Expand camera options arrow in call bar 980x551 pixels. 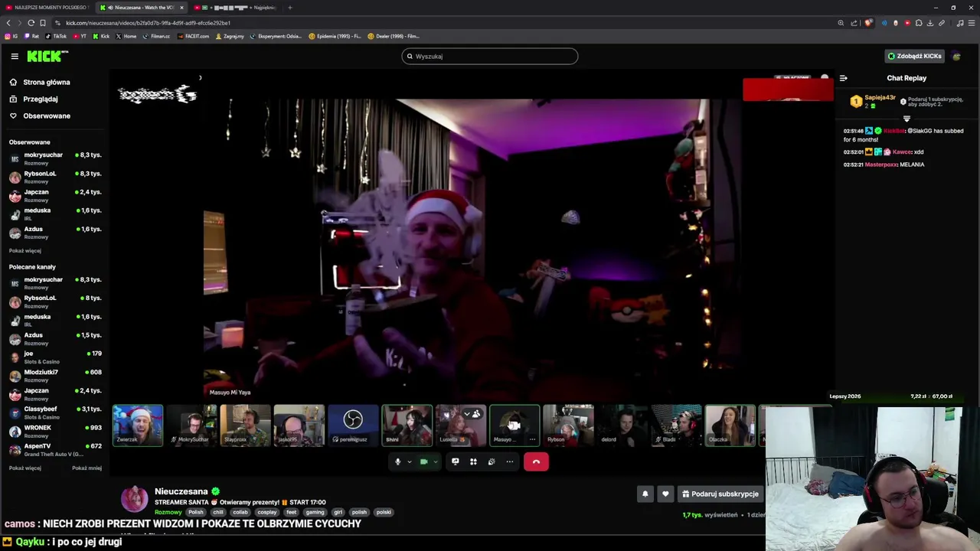pos(435,461)
